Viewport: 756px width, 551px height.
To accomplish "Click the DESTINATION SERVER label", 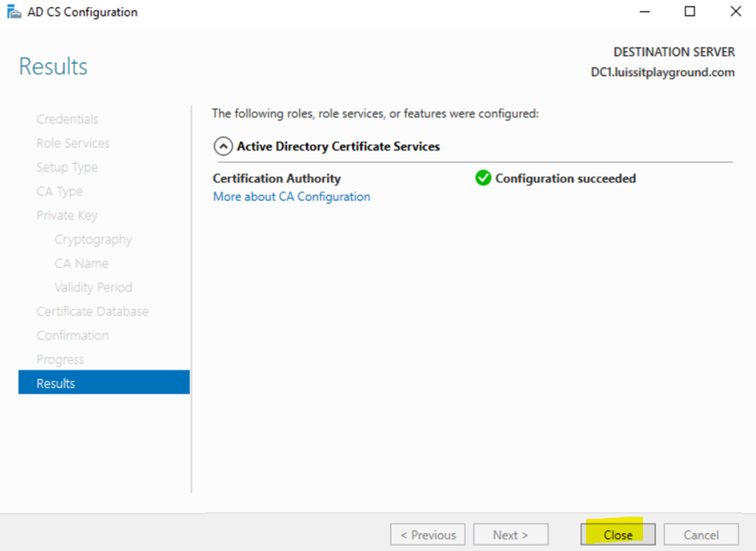I will tap(674, 52).
